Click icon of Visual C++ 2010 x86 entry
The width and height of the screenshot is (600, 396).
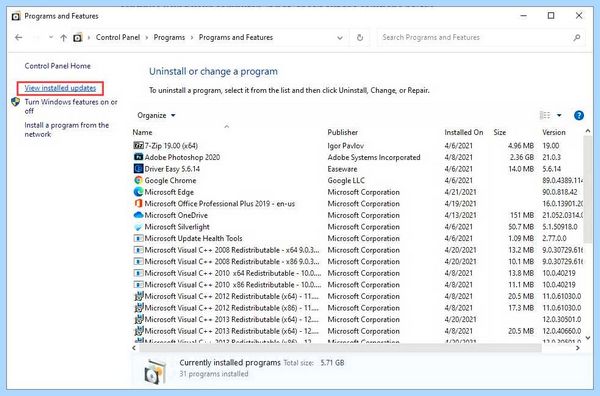[138, 285]
